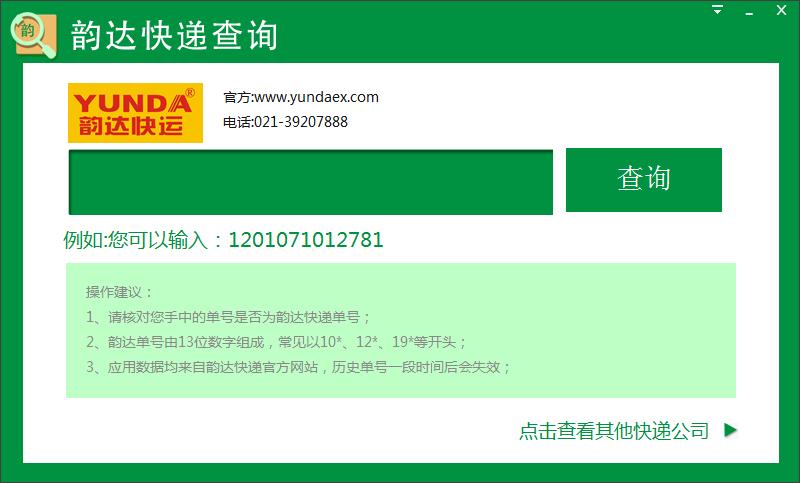800x483 pixels.
Task: Click the green triangle arrow icon
Action: coord(731,430)
